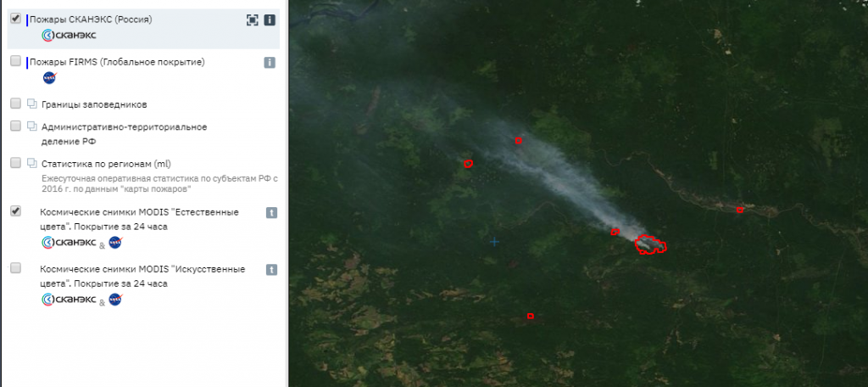
Task: Open info icon for Пожары FIRMS layer
Action: tap(270, 62)
